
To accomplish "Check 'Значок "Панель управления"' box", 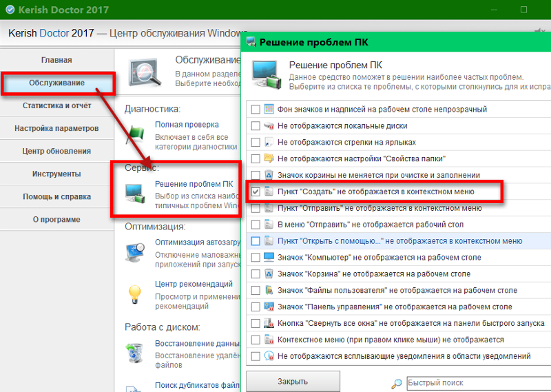I will pos(256,307).
